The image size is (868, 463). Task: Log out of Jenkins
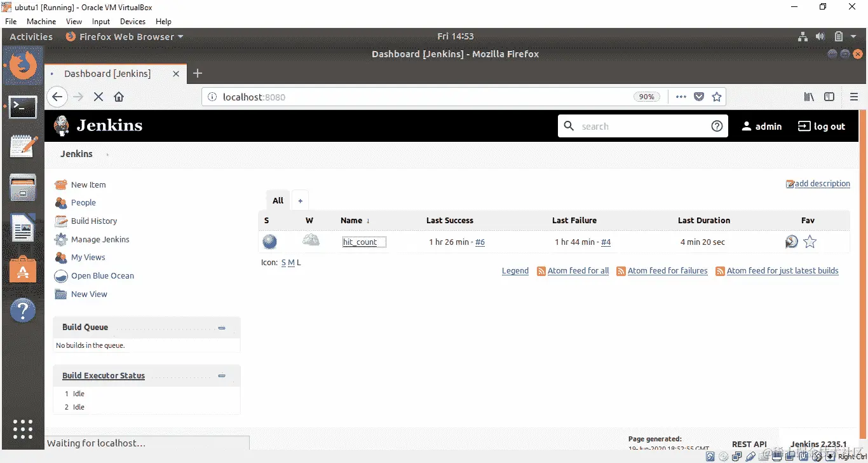click(x=822, y=126)
